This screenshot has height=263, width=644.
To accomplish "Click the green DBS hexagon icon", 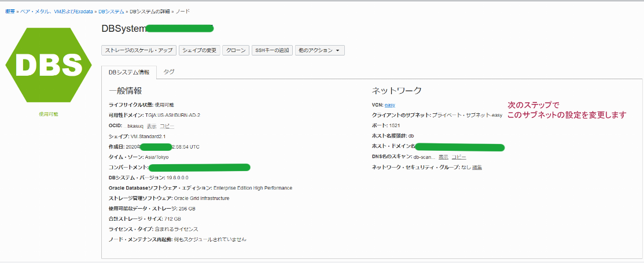I will 48,65.
